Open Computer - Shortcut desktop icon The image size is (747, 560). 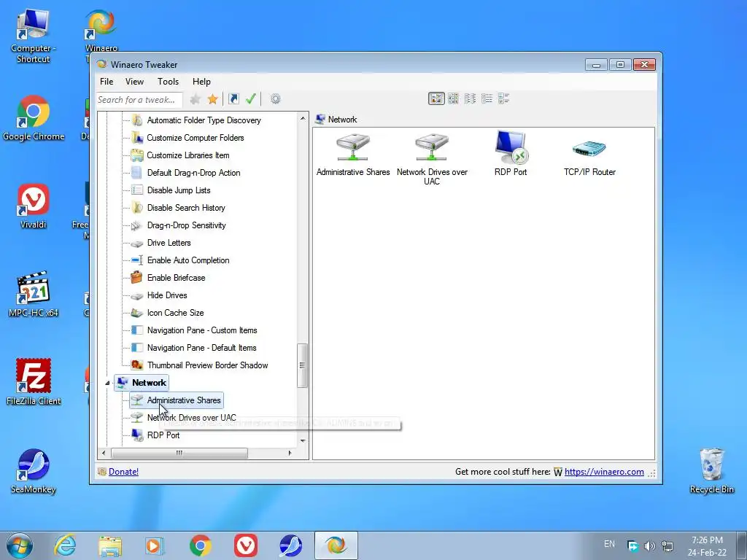(34, 36)
